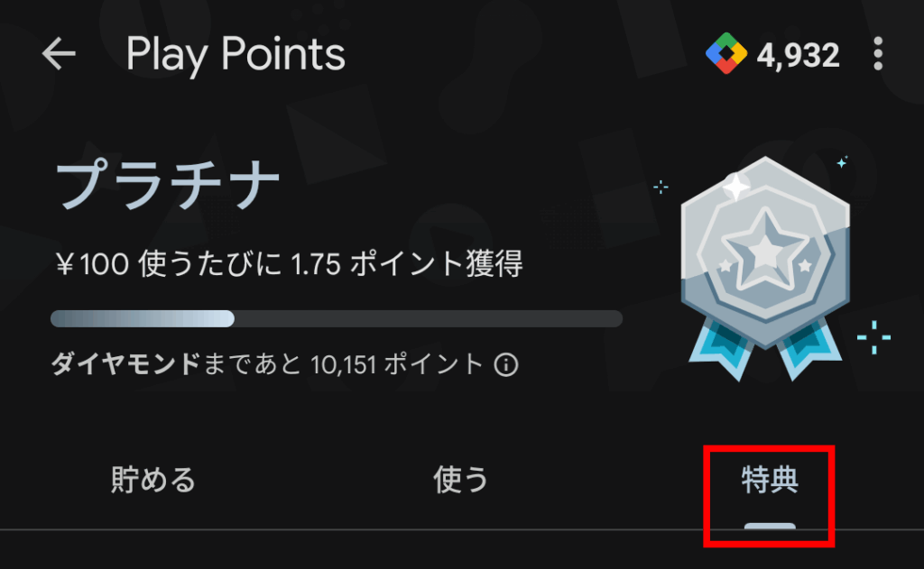Image resolution: width=924 pixels, height=569 pixels.
Task: Click the unfilled portion of progress bar
Action: [429, 318]
